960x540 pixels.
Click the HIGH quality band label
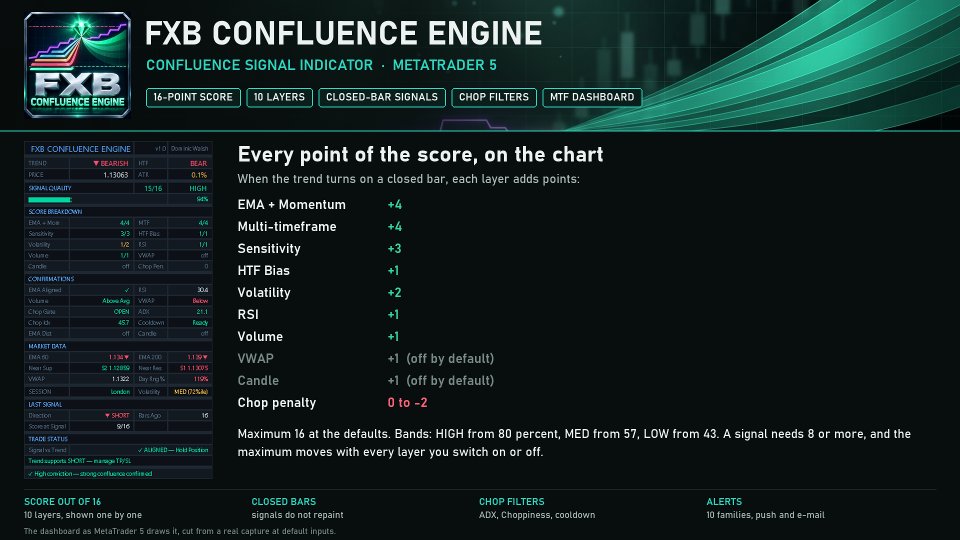click(x=198, y=189)
